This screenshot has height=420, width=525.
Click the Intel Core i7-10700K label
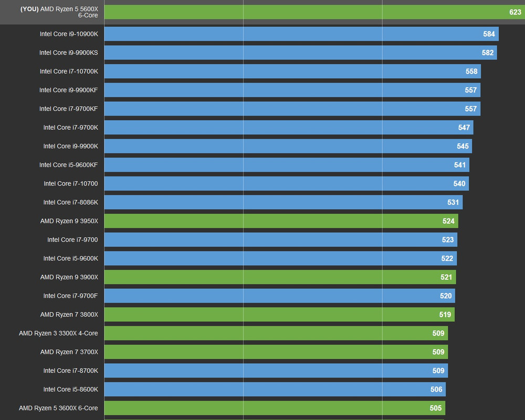[69, 71]
